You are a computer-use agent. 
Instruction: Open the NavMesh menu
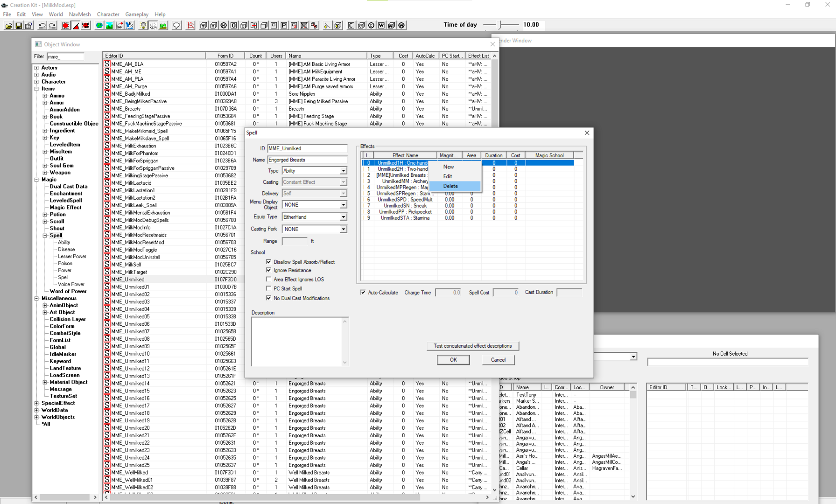79,14
